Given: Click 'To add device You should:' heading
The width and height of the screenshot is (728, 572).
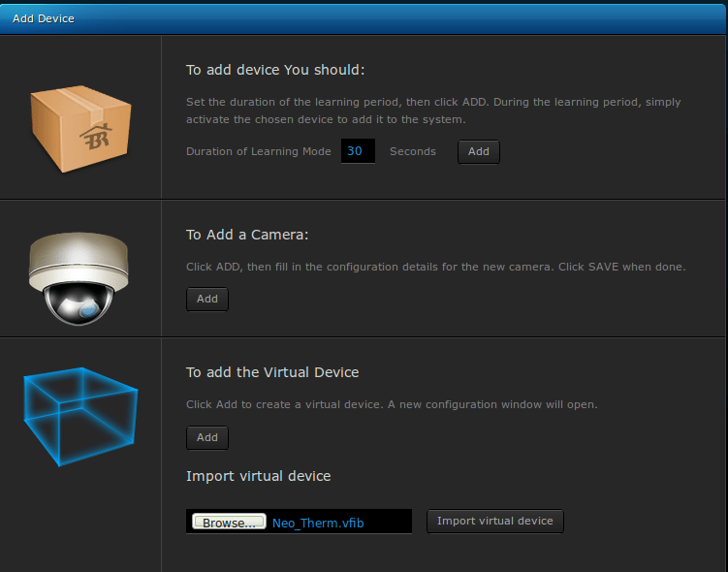Looking at the screenshot, I should click(275, 70).
